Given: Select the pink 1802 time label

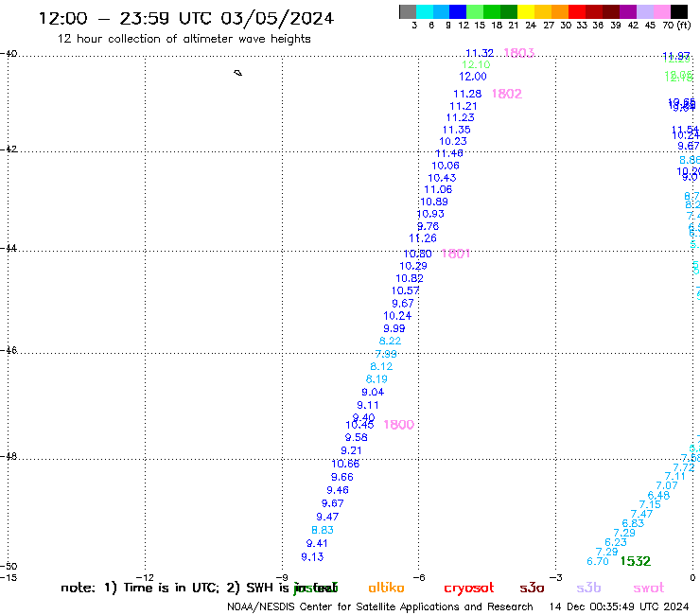Looking at the screenshot, I should (x=507, y=94).
